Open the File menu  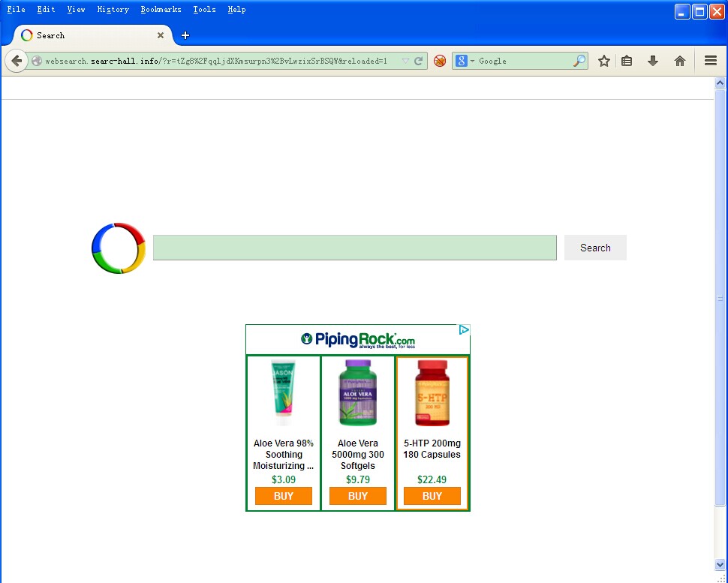[x=17, y=9]
